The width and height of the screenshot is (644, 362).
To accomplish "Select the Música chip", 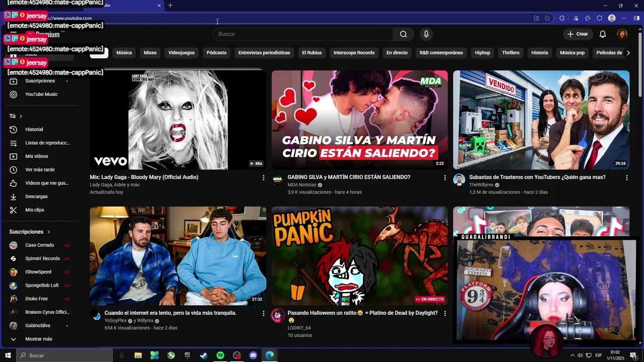I will (x=124, y=53).
